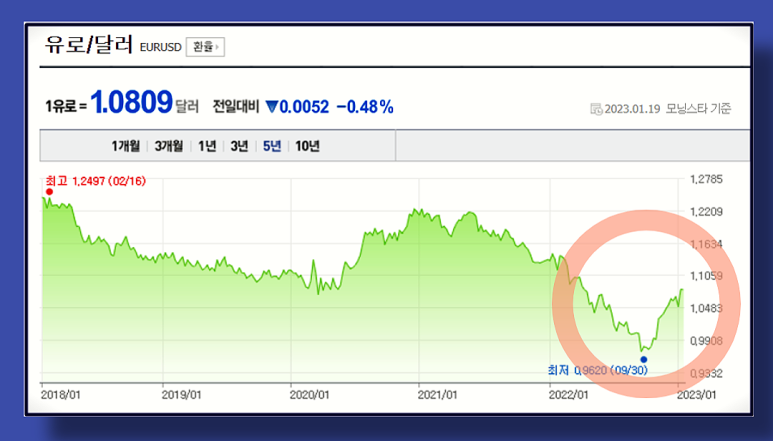Click the 1.2785 y-axis value
773x441 pixels.
pos(706,179)
